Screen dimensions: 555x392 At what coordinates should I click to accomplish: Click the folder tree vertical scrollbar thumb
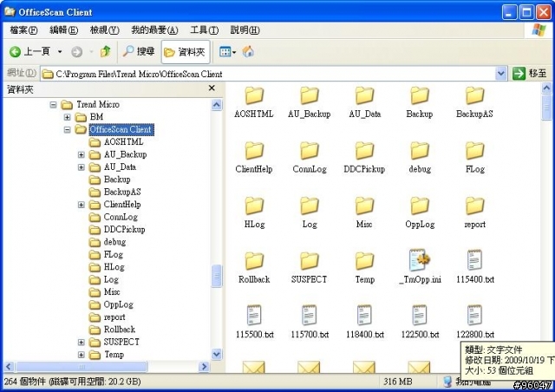(x=217, y=276)
